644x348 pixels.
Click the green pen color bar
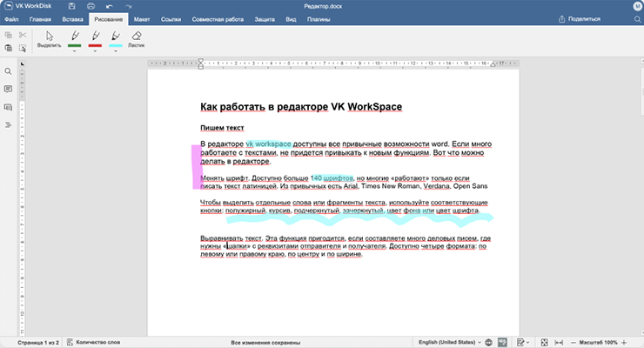click(x=75, y=45)
